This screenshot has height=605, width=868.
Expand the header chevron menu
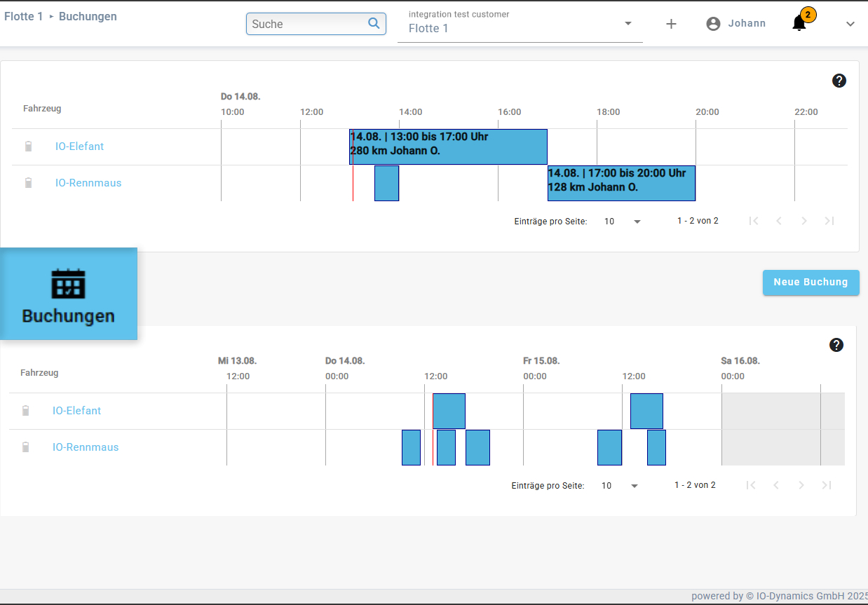[x=850, y=24]
